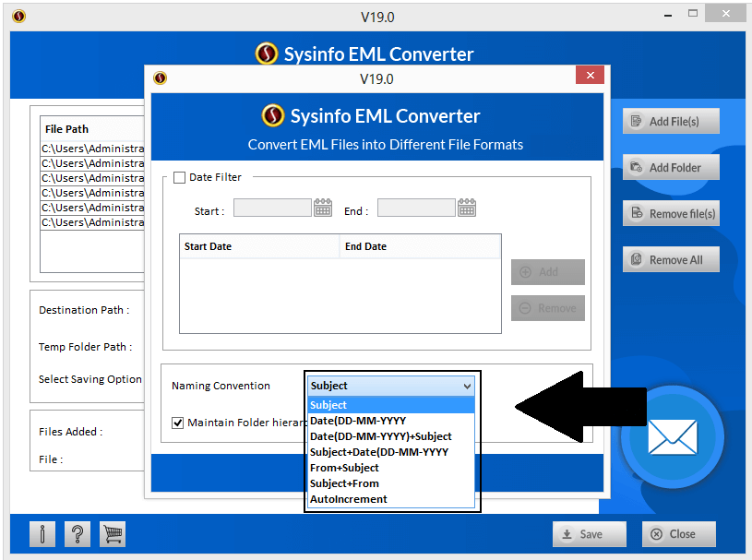
Task: Click the Remove date range button
Action: point(548,308)
